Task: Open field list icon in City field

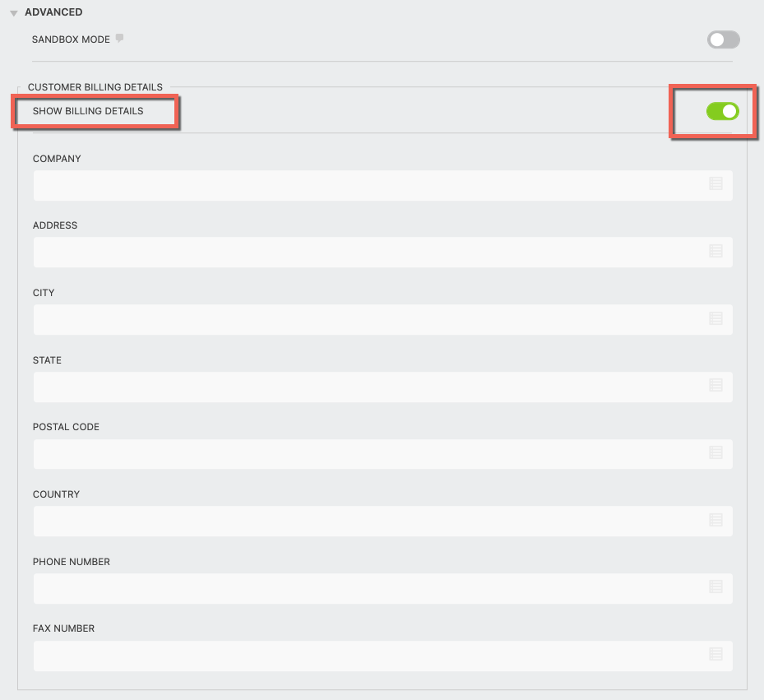Action: pyautogui.click(x=715, y=318)
